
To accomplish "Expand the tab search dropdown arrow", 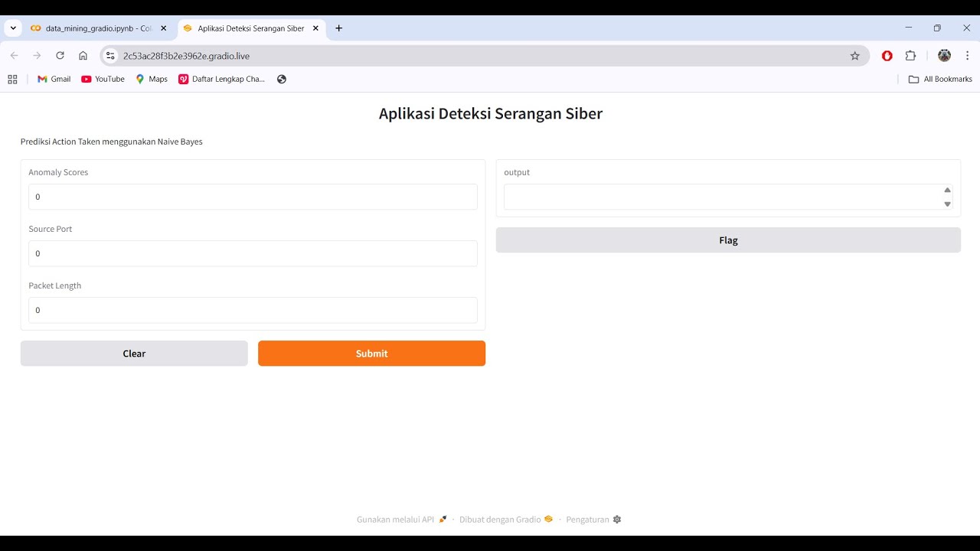I will [13, 28].
